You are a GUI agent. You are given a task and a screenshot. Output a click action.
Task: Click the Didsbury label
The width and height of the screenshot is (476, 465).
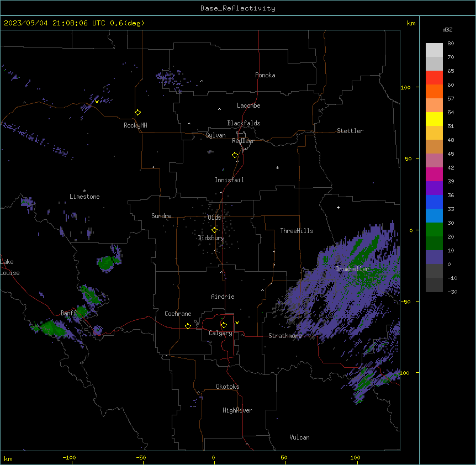211,238
